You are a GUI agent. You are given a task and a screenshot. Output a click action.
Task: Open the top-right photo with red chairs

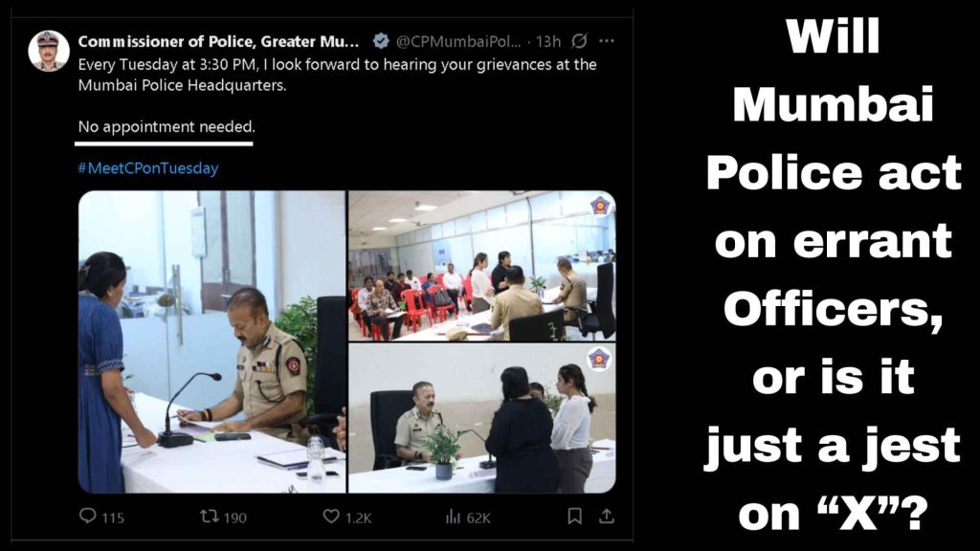[x=482, y=266]
